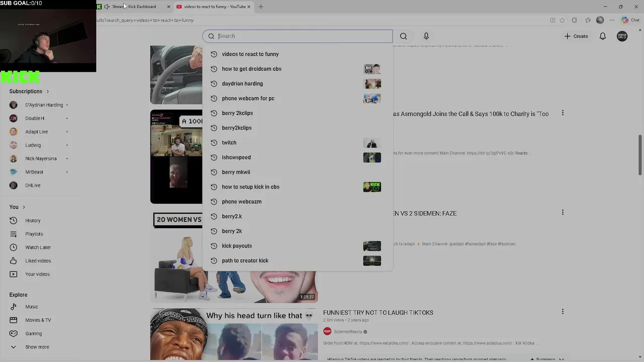This screenshot has height=362, width=644.
Task: Open browser three-dot settings menu
Action: point(612,20)
